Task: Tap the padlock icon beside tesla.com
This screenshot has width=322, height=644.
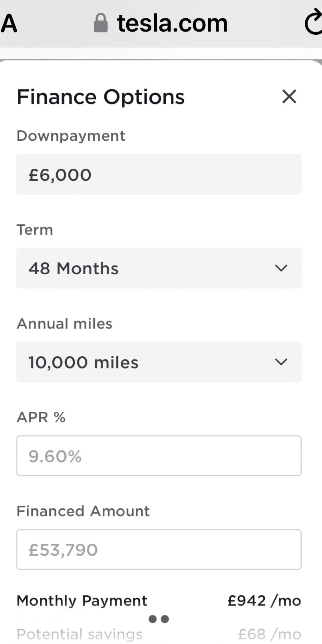Action: point(101,23)
